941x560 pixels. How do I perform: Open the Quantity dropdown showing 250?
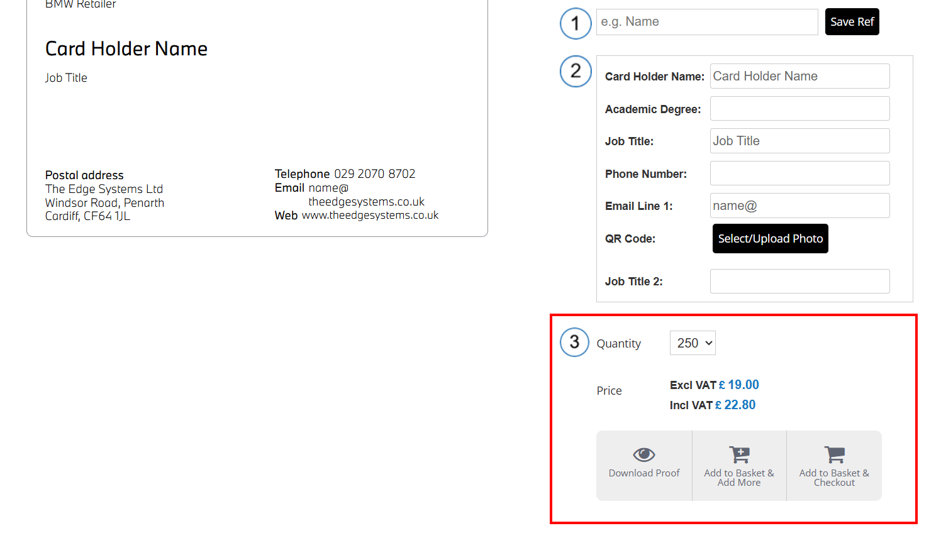click(x=693, y=343)
